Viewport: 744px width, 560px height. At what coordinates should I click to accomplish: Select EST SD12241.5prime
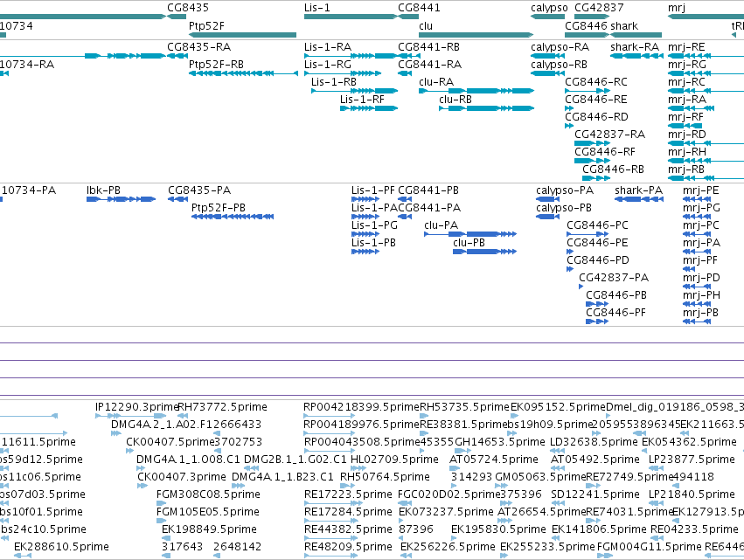coord(595,495)
